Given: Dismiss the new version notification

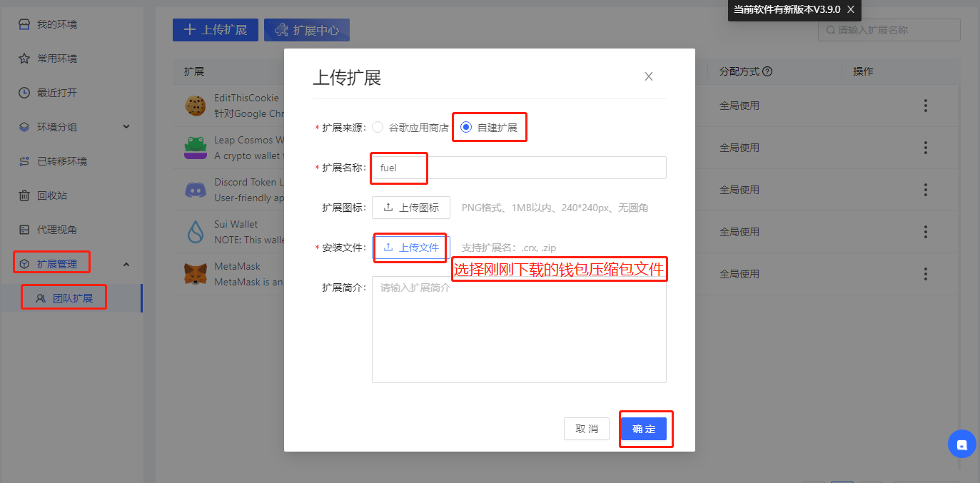Looking at the screenshot, I should (850, 10).
